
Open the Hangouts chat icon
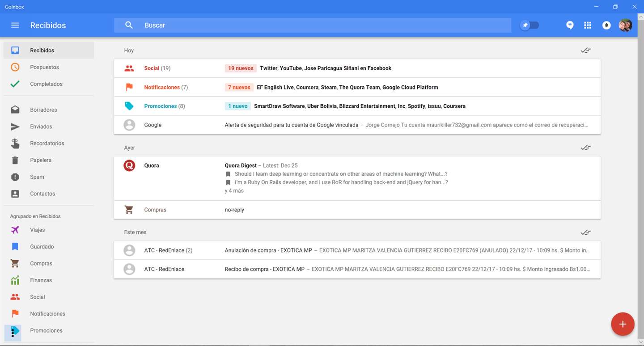[x=570, y=25]
